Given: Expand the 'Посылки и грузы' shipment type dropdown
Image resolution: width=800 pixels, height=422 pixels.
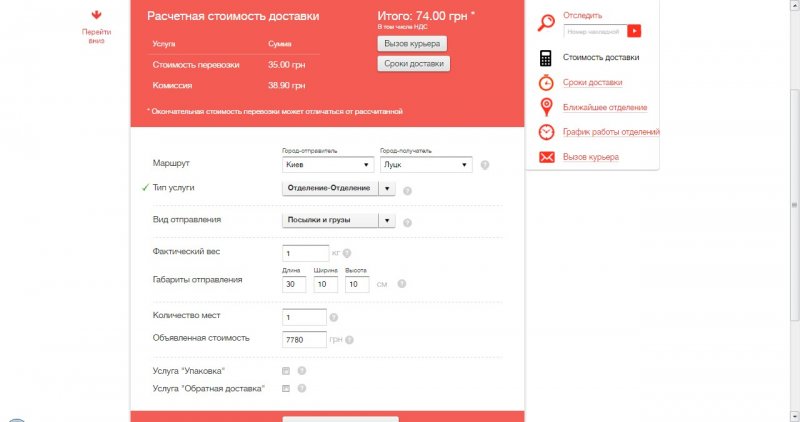Looking at the screenshot, I should (388, 221).
